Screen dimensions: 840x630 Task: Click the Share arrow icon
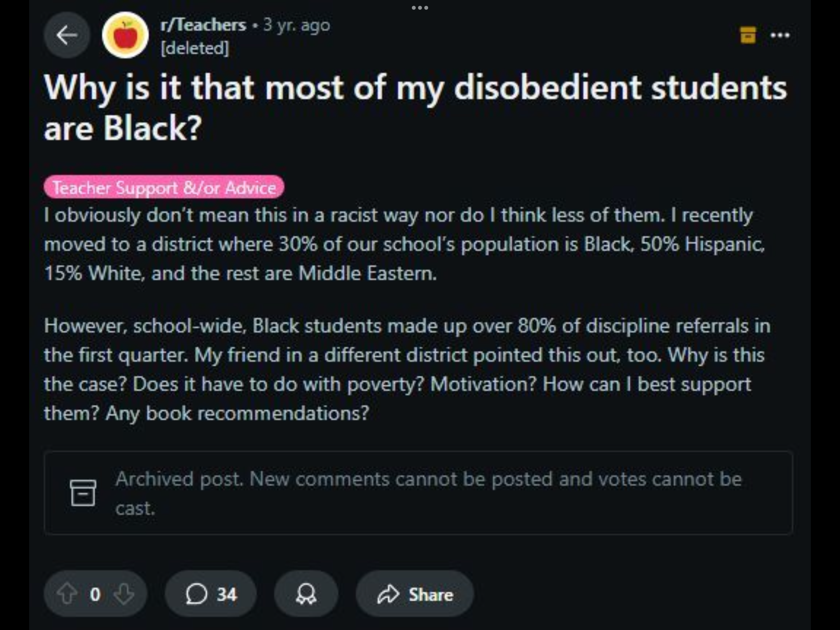(388, 594)
